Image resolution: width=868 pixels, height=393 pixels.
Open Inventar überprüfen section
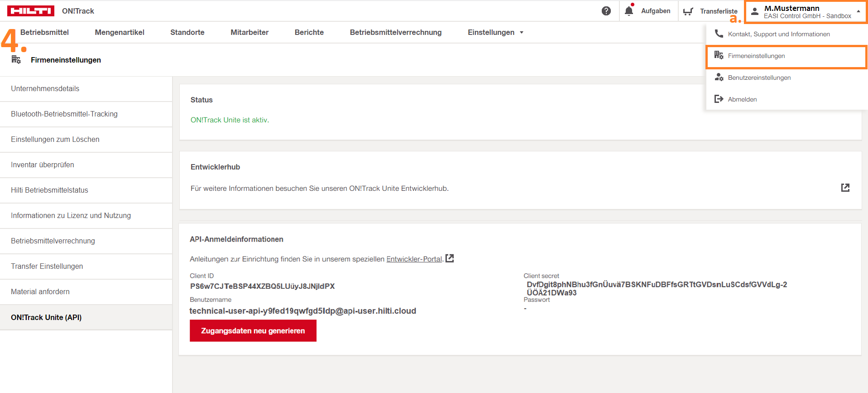coord(86,165)
